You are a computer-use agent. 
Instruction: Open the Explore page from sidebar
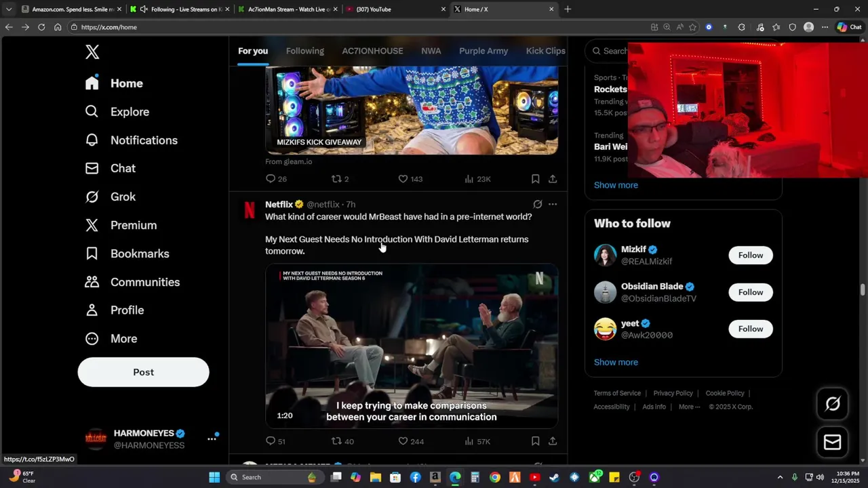tap(117, 112)
